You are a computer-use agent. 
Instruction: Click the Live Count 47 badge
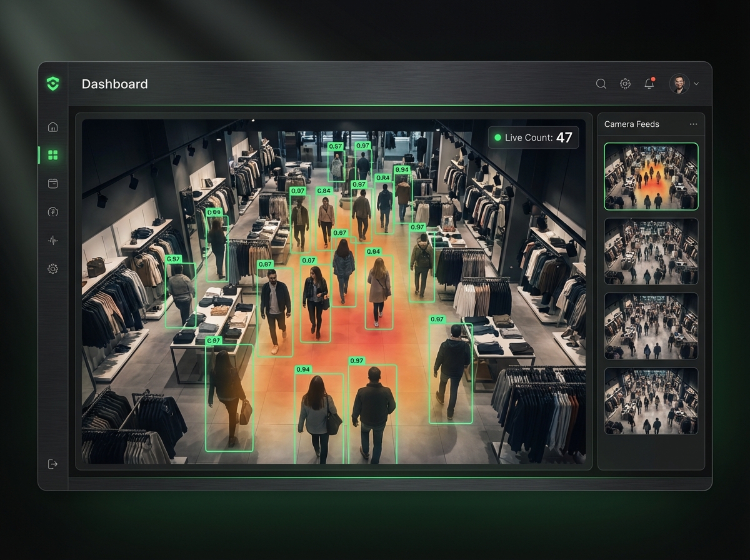(x=533, y=137)
